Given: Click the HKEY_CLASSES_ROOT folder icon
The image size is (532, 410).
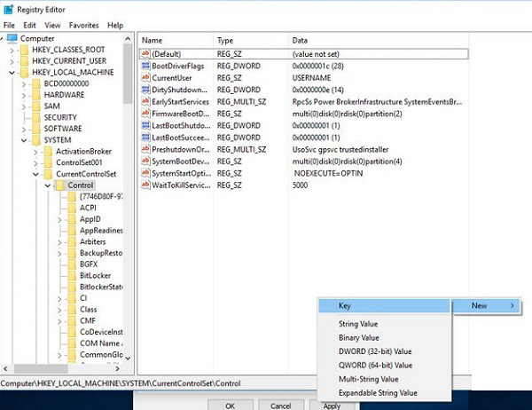Looking at the screenshot, I should pos(25,50).
